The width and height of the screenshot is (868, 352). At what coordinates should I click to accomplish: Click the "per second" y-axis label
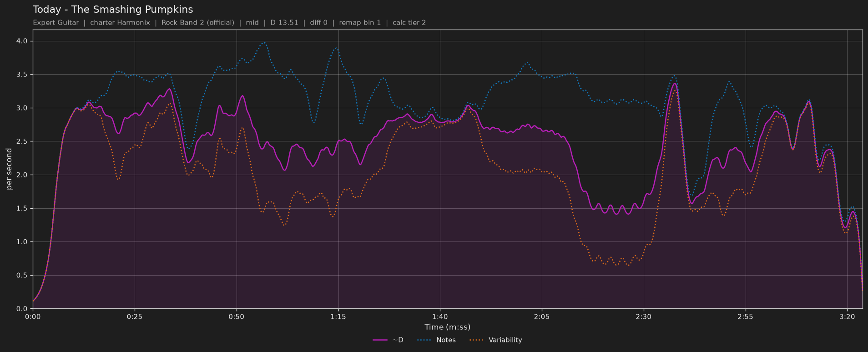coord(9,169)
